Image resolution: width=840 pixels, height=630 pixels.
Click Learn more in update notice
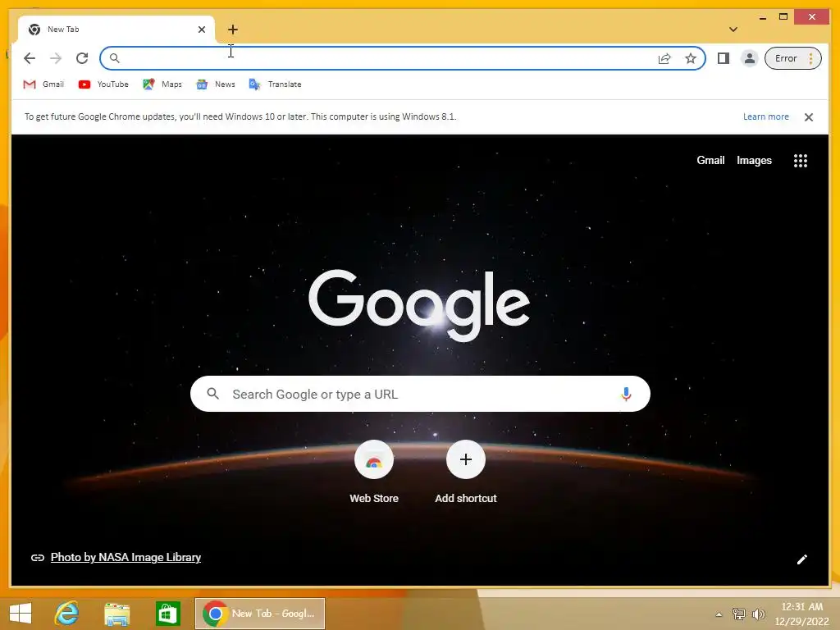coord(765,116)
